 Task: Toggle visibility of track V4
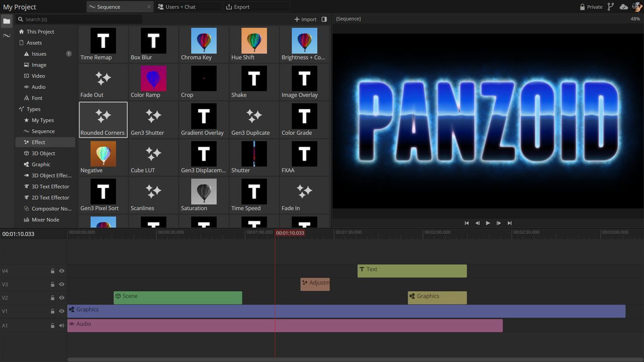click(61, 271)
